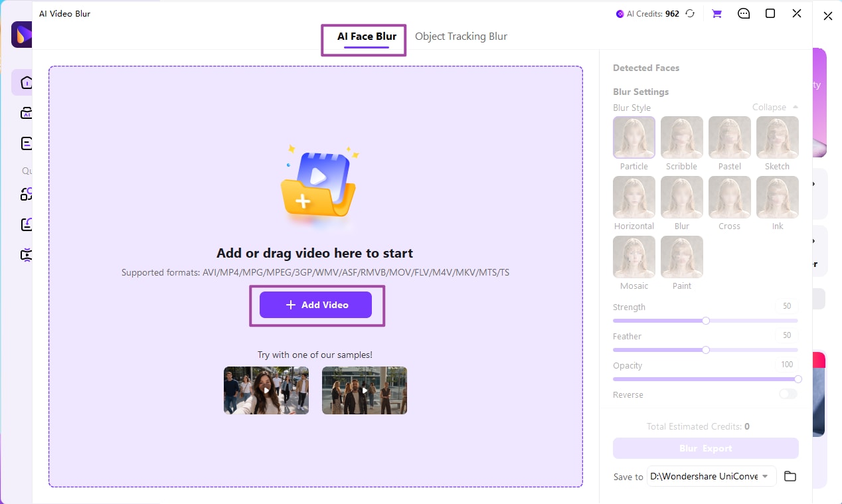Pick the Mosaic blur style
This screenshot has width=842, height=504.
(x=634, y=257)
